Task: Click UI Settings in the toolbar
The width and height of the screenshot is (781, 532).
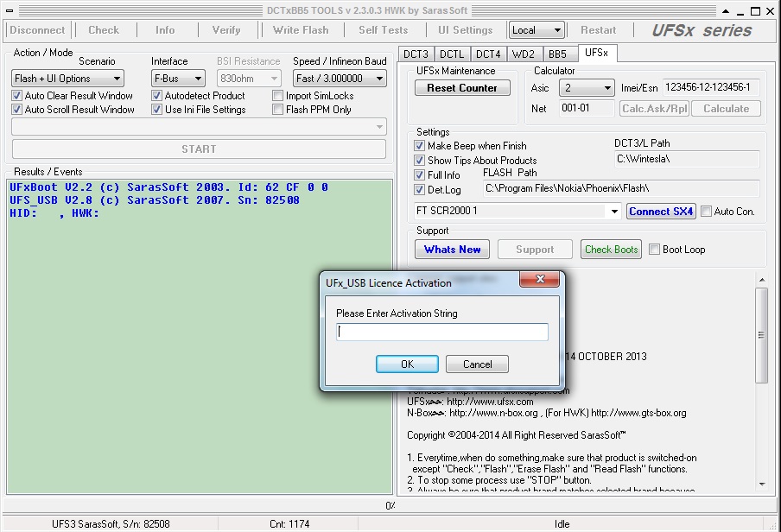Action: (x=465, y=30)
